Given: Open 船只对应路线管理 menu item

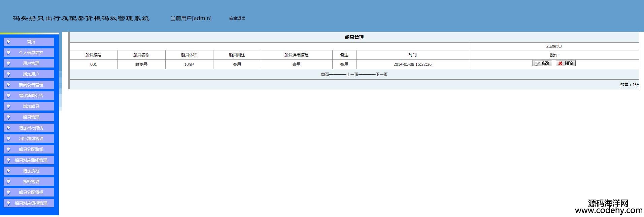Looking at the screenshot, I should click(31, 160).
